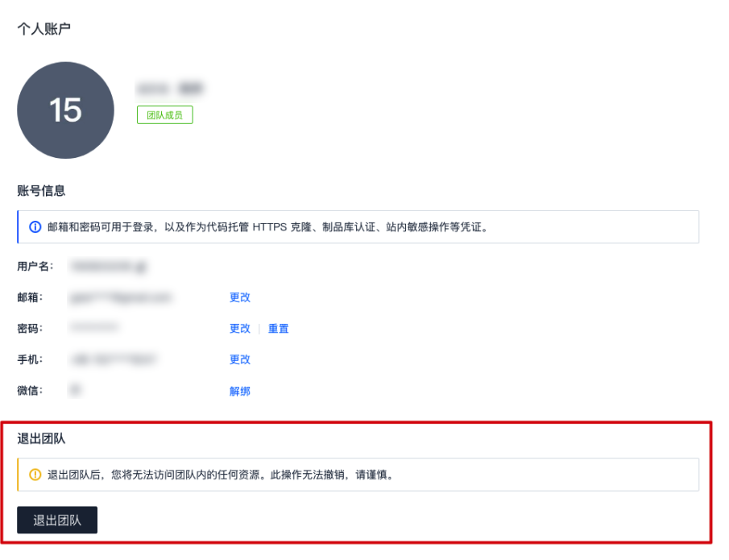Click the 退出团队 section heading
Screen dimensions: 729x560
point(41,438)
